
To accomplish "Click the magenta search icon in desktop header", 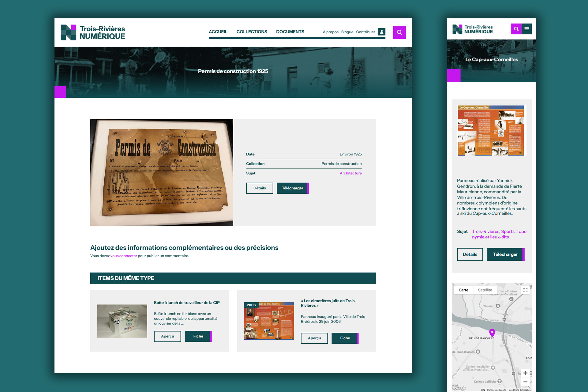I will coord(399,32).
